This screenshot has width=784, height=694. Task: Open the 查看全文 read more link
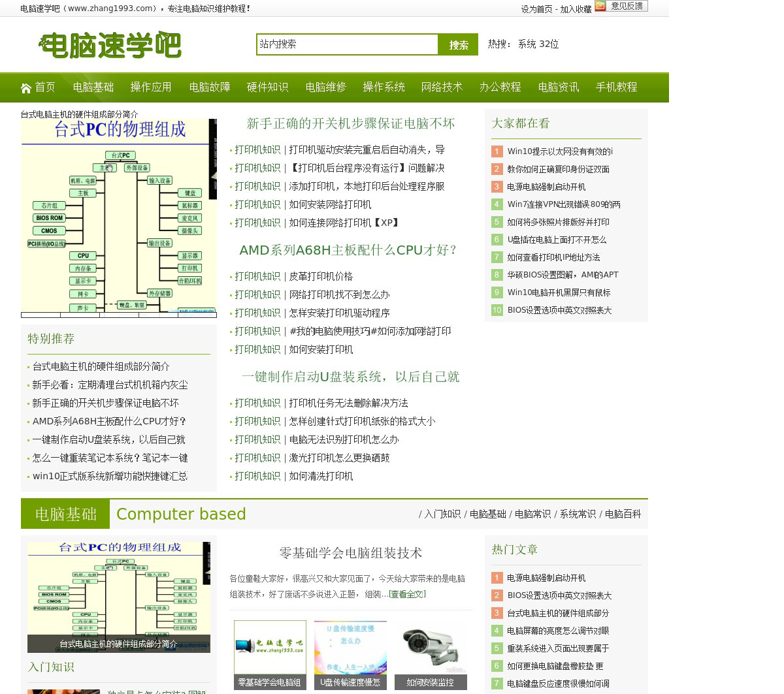tap(407, 594)
